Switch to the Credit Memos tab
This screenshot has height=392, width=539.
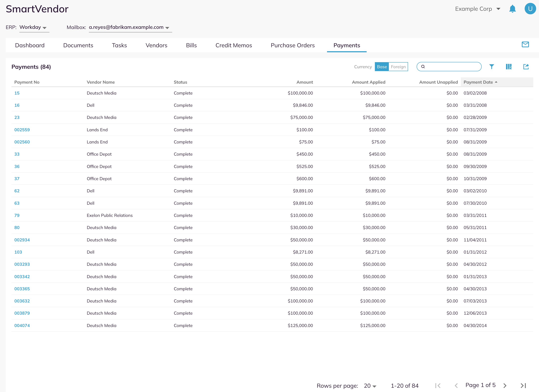tap(234, 45)
